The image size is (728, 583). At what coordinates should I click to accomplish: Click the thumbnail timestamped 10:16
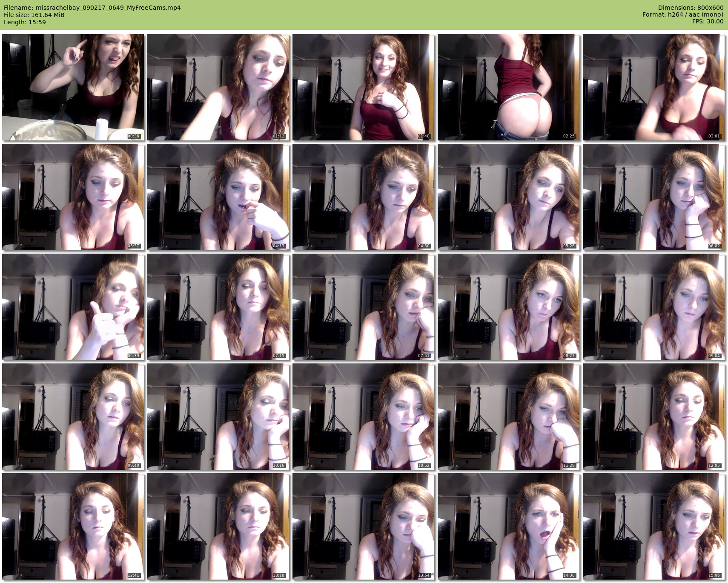click(218, 417)
